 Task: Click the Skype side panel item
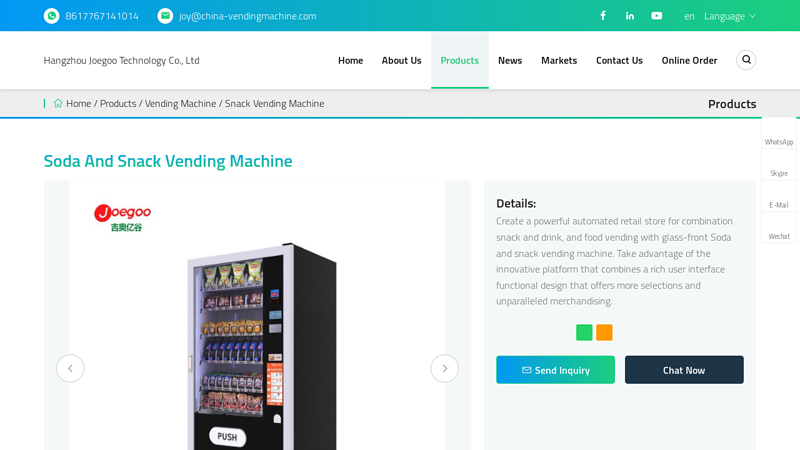click(779, 165)
